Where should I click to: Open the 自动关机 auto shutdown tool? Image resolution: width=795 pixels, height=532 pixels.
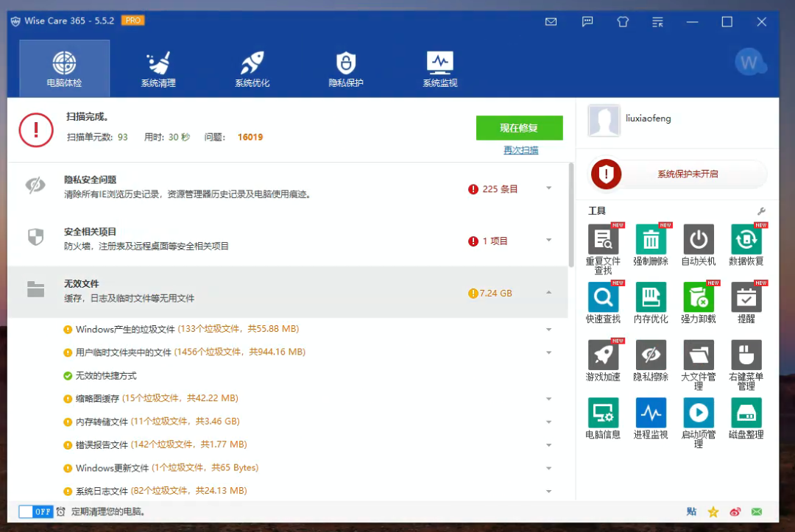[698, 244]
